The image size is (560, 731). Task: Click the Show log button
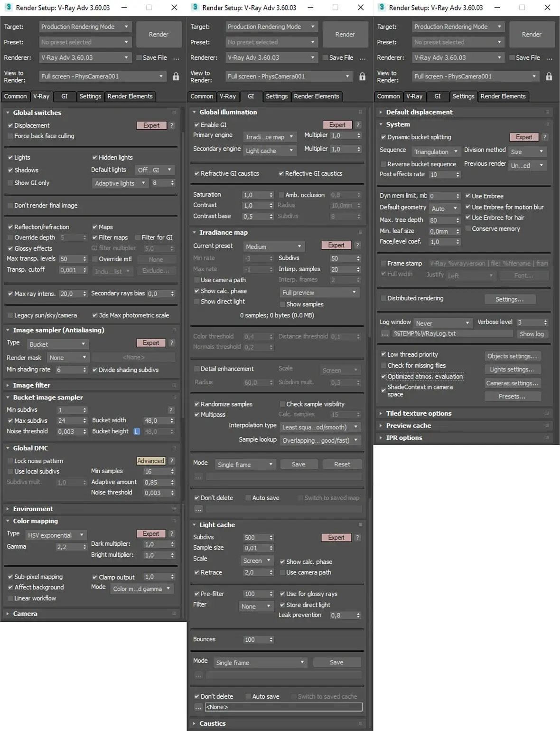pyautogui.click(x=532, y=334)
